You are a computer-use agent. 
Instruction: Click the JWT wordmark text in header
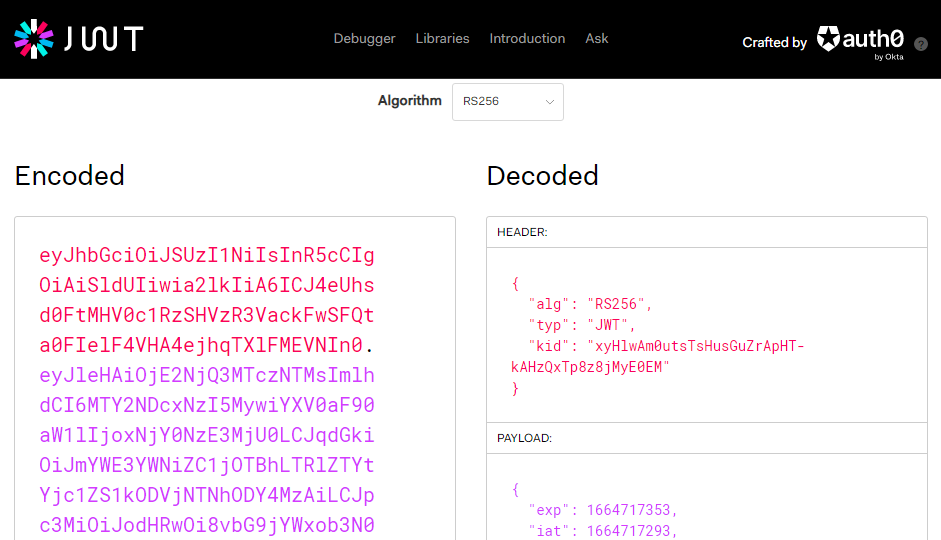click(104, 39)
